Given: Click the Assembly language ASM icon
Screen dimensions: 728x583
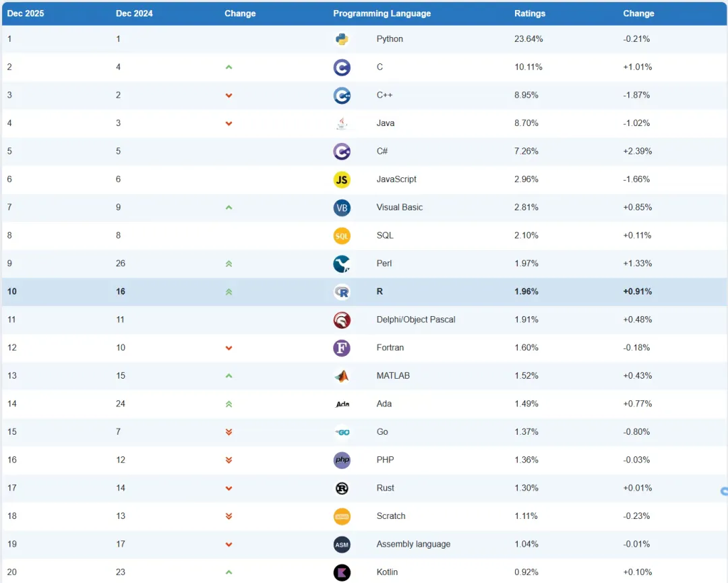Looking at the screenshot, I should click(342, 545).
